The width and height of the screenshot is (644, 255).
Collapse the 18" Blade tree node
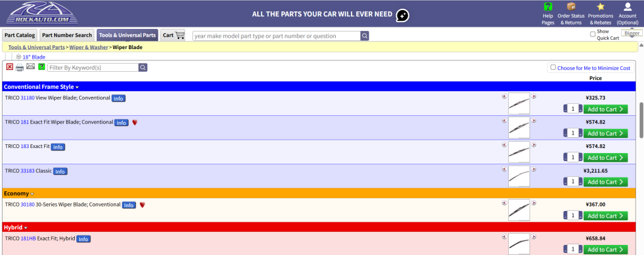tap(18, 57)
